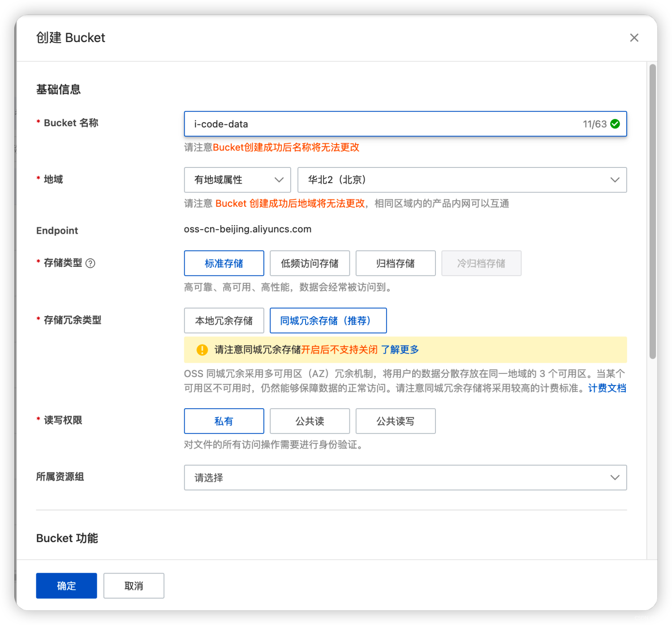Select 标准存储 storage type

[224, 263]
